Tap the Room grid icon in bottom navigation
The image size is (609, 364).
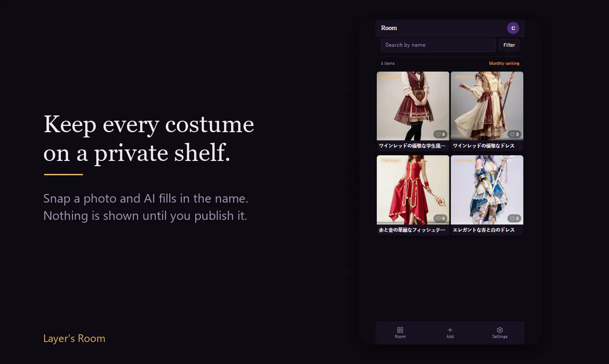400,330
